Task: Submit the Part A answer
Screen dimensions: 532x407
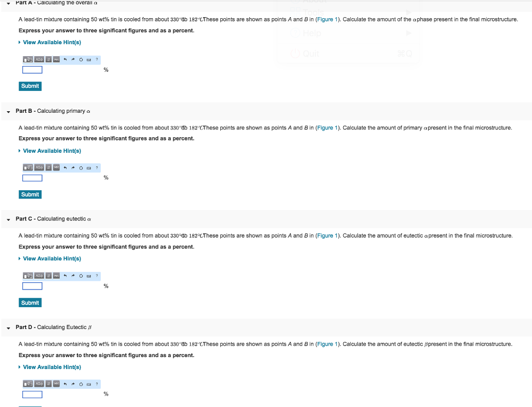Action: 30,86
